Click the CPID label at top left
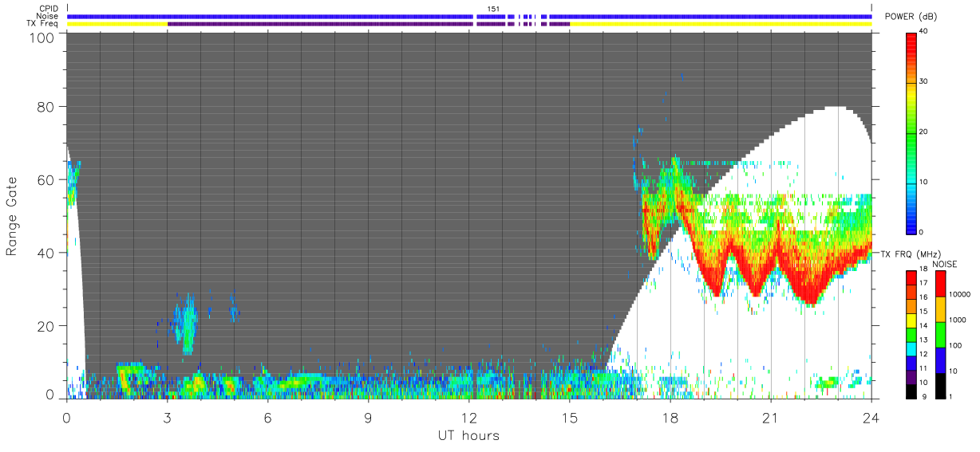 click(x=48, y=9)
